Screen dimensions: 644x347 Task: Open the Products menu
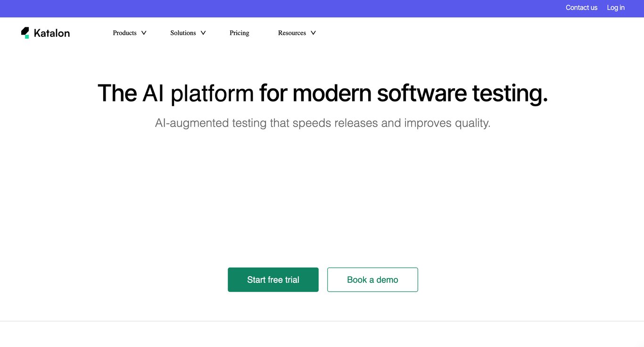[x=124, y=33]
